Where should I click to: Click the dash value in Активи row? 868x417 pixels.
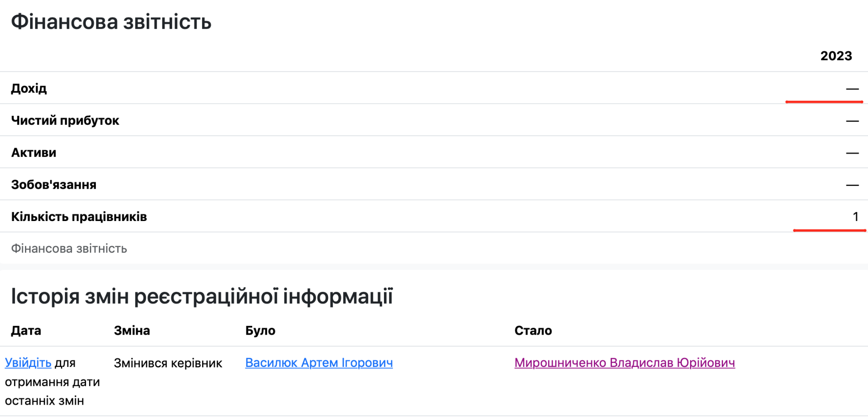852,153
